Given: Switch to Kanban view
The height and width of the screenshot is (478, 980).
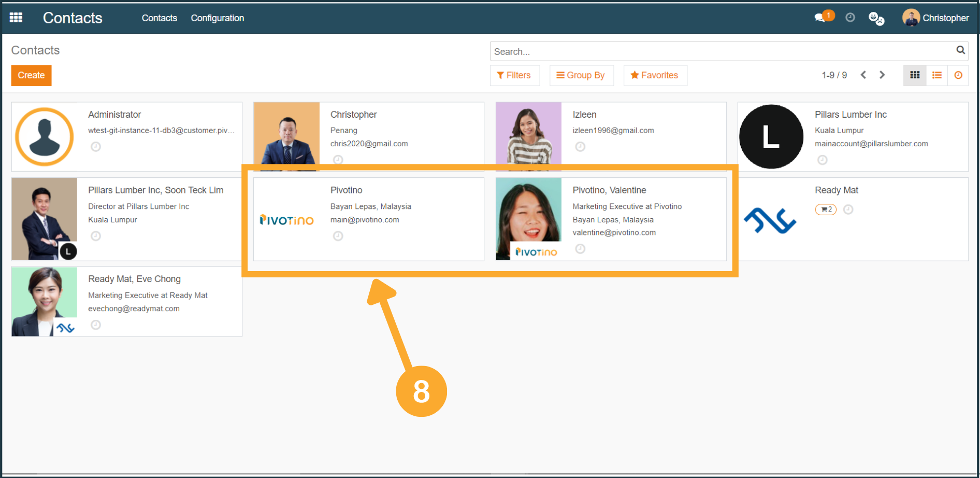Looking at the screenshot, I should (x=915, y=75).
